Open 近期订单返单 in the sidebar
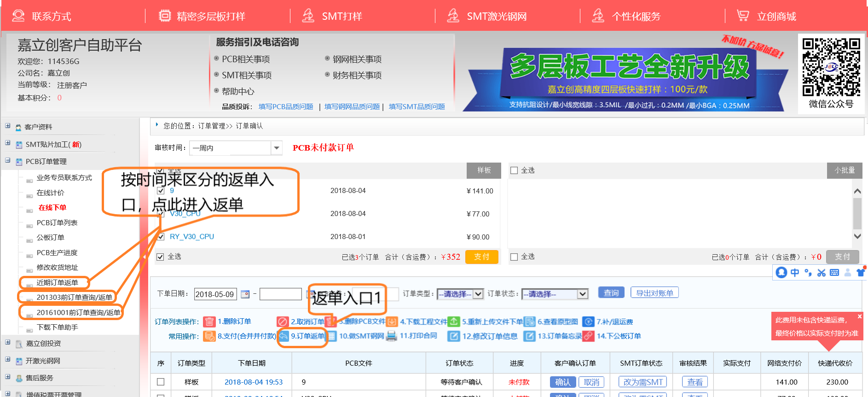Screen dimensions: 868x397 [x=58, y=282]
